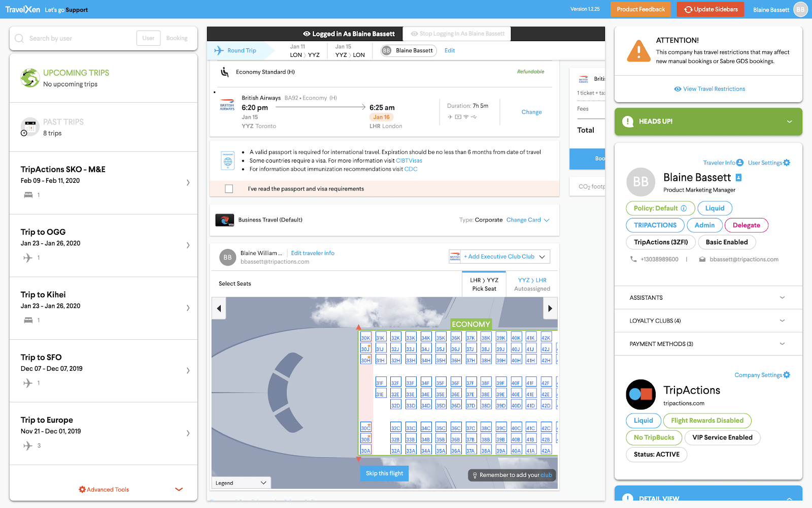Collapse the Detail View panel
Viewport: 812px width, 508px height.
[x=790, y=499]
